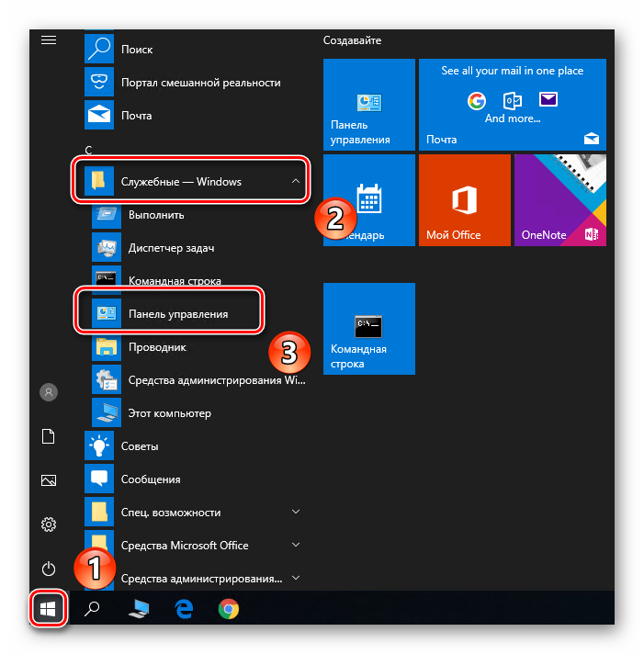Open the user account icon
The height and width of the screenshot is (654, 644).
[49, 392]
